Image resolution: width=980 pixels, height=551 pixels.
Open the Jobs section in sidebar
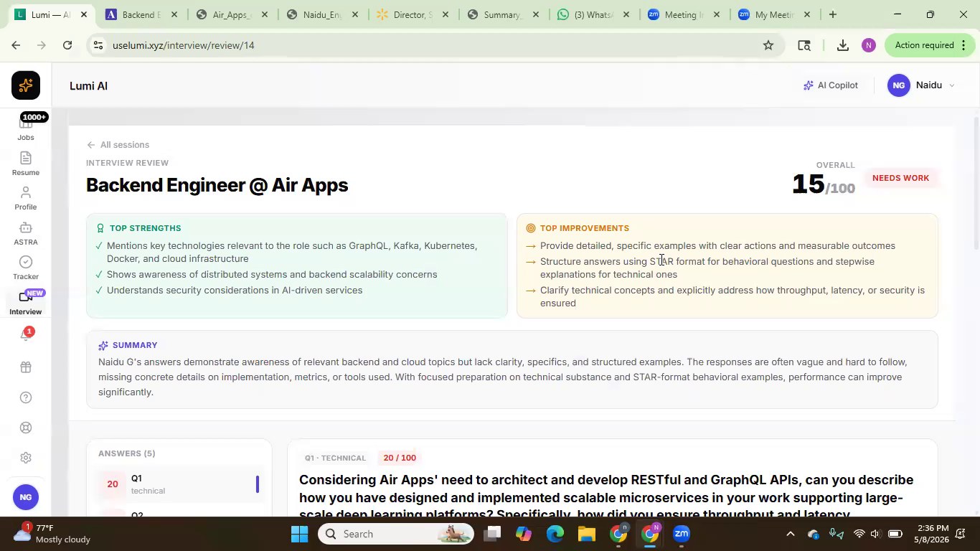pos(26,129)
